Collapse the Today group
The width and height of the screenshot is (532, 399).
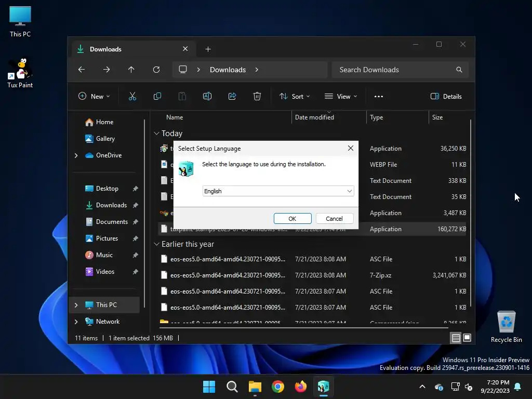pos(156,134)
